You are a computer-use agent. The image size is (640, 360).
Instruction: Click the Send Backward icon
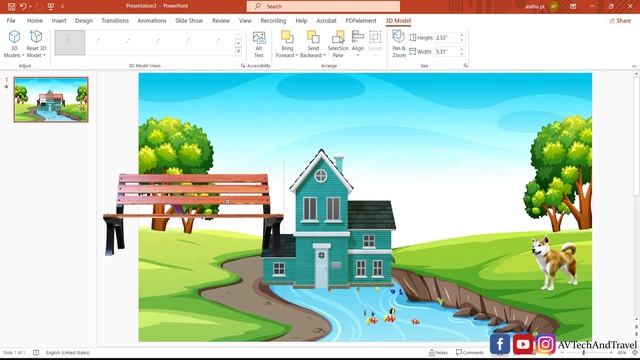point(313,37)
